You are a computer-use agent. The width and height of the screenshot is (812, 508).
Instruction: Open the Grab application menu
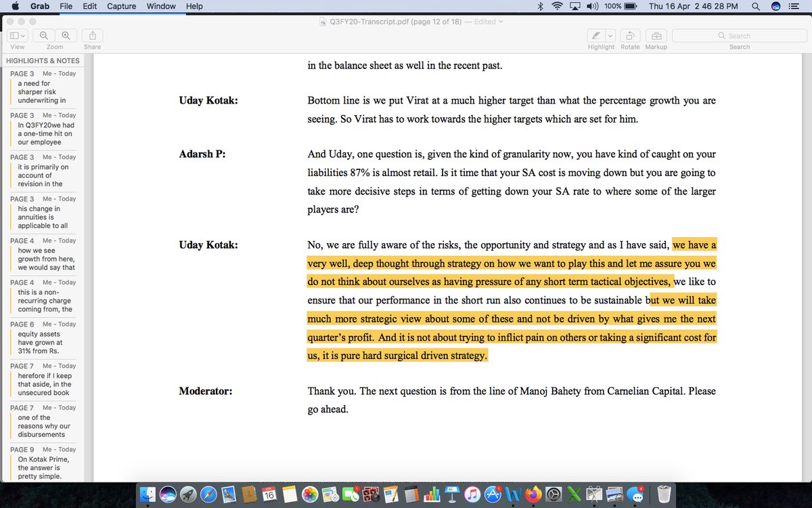click(x=39, y=6)
